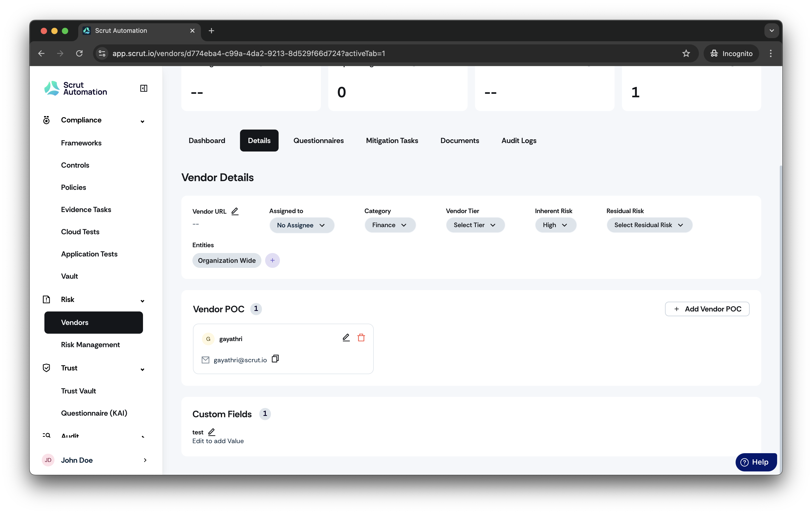Collapse the sidebar panel icon
The width and height of the screenshot is (812, 514).
click(x=144, y=88)
